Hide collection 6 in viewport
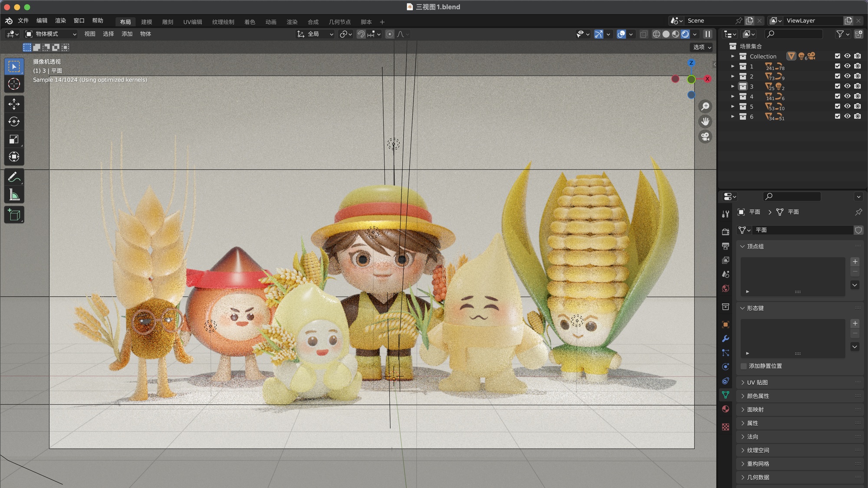 847,116
